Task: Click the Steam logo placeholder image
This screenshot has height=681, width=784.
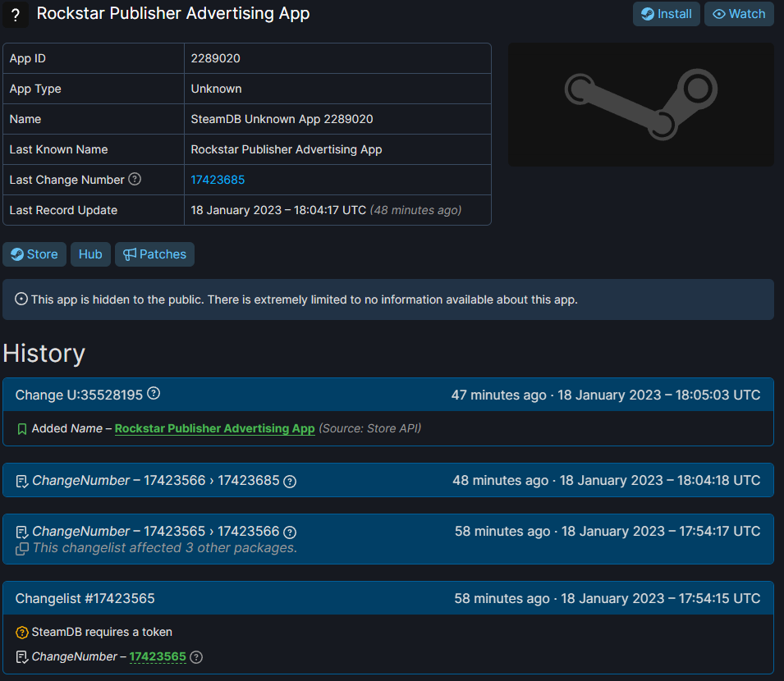Action: (640, 104)
